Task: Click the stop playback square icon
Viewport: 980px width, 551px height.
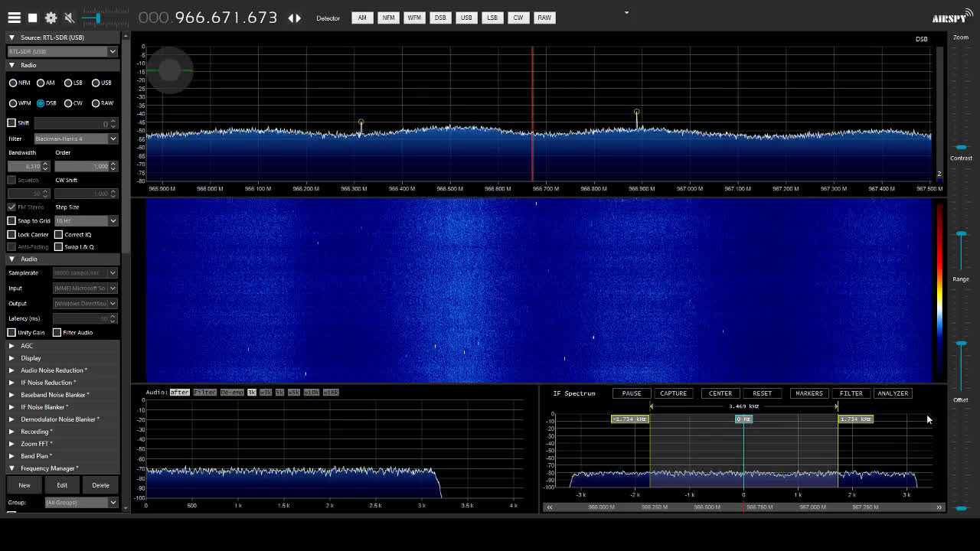Action: click(x=31, y=18)
